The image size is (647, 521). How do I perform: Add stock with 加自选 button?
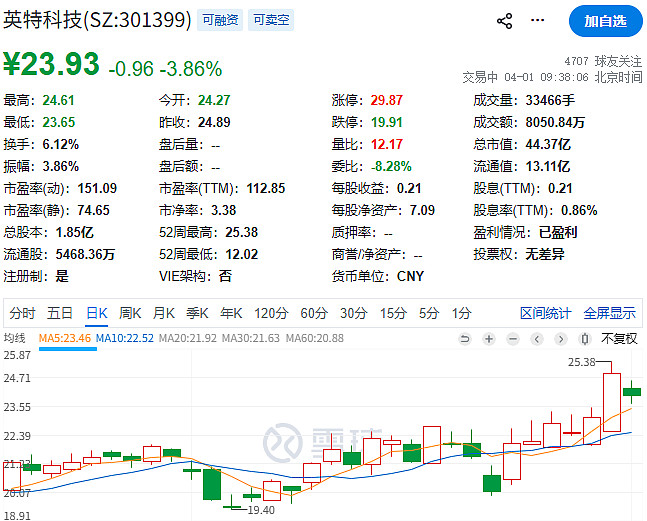[x=605, y=21]
